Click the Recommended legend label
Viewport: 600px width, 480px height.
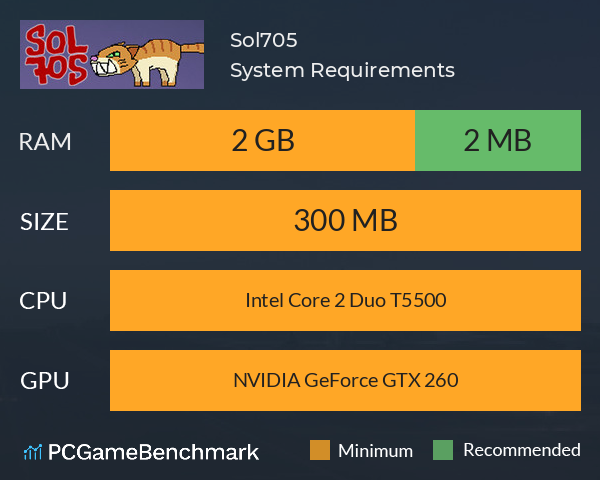(522, 450)
